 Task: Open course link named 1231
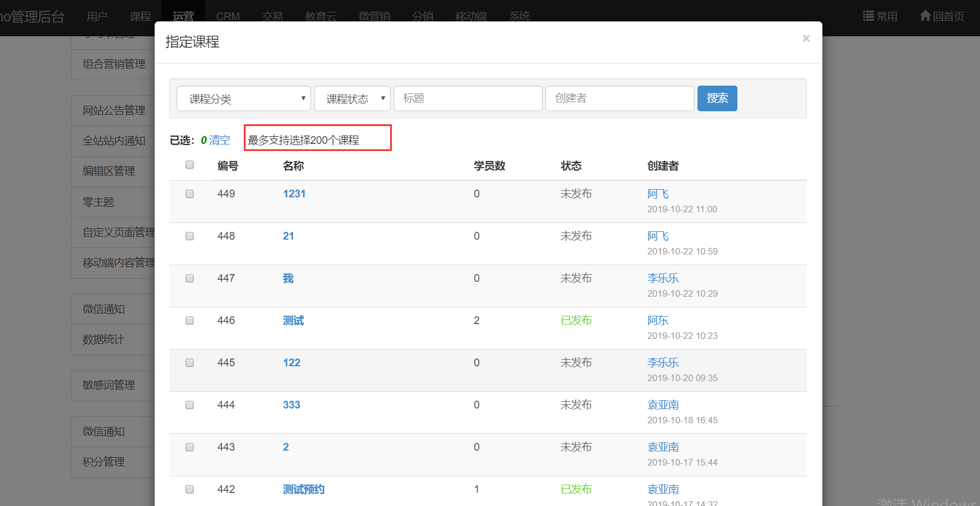tap(294, 194)
